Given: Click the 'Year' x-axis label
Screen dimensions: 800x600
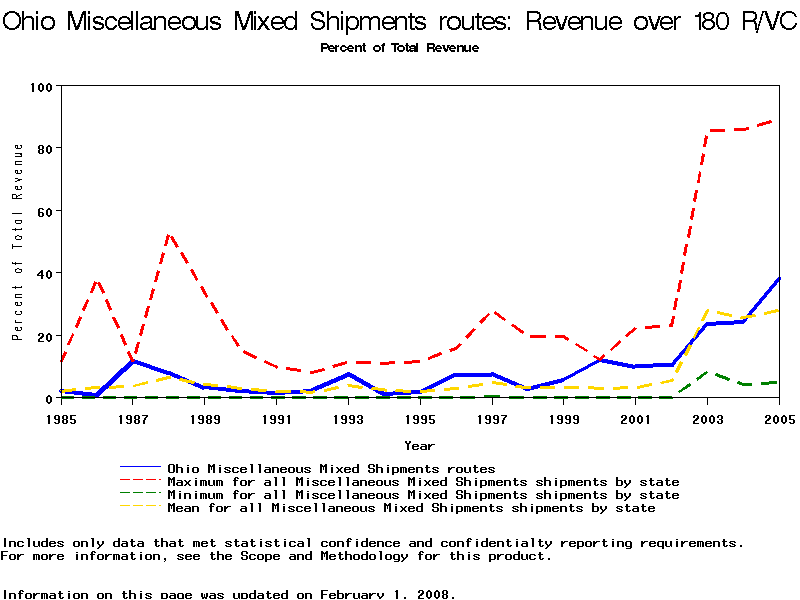Looking at the screenshot, I should (x=419, y=445).
